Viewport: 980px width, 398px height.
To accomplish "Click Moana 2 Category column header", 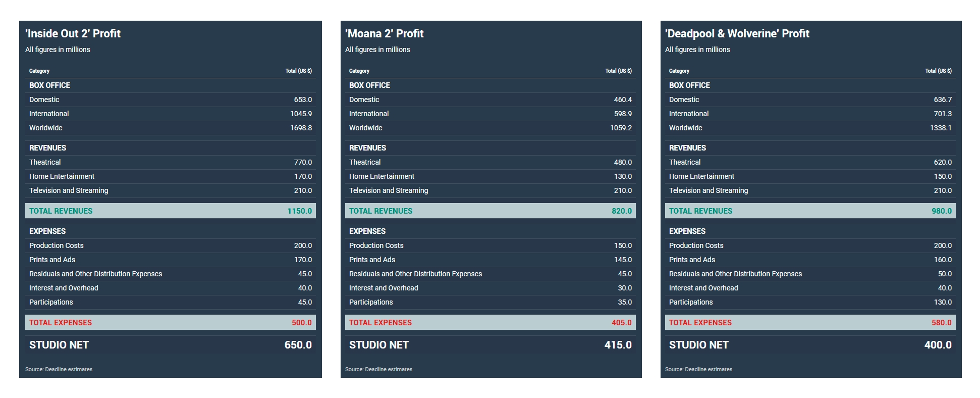I will pos(359,71).
